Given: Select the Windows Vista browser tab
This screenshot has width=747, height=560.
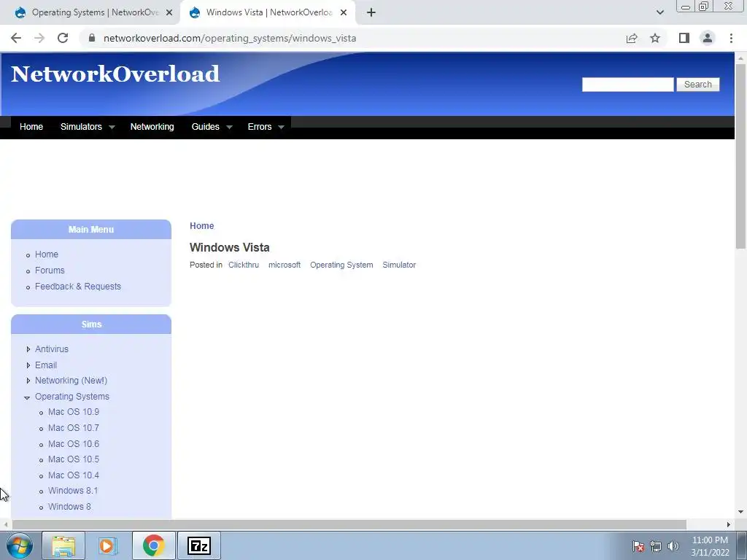Looking at the screenshot, I should click(268, 12).
